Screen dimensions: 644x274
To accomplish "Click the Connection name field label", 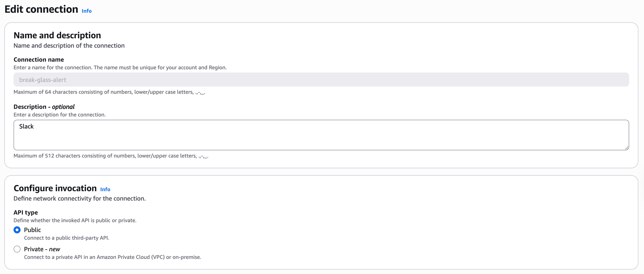I will click(39, 60).
